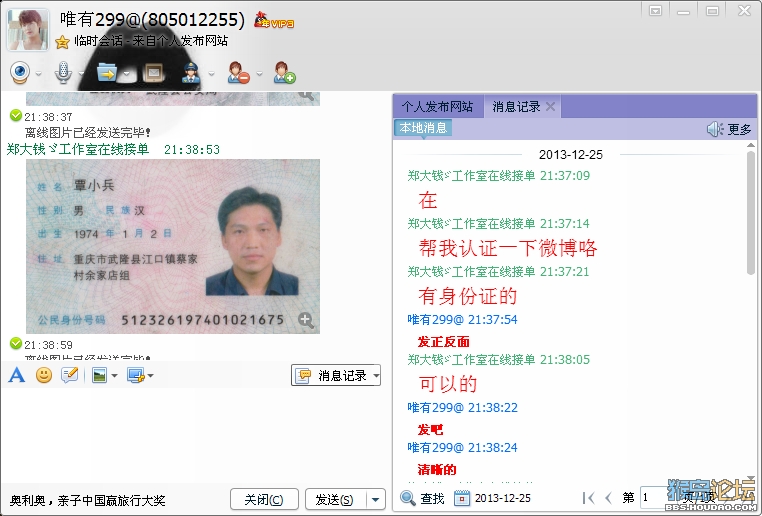Click the window menu dropdown button in title bar

656,11
